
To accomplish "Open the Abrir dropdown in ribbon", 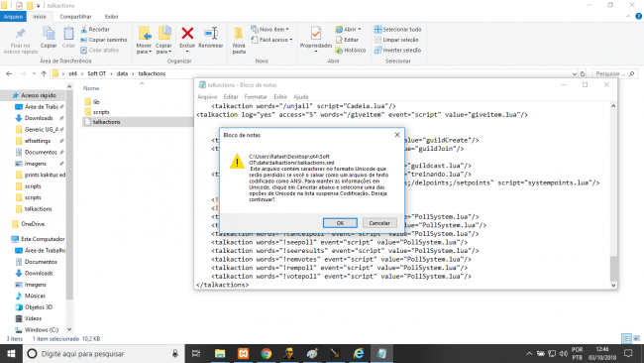I will pos(348,29).
